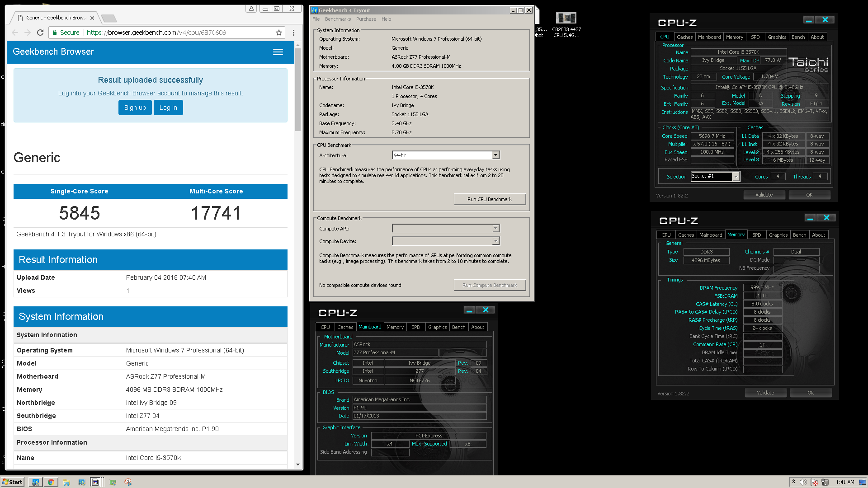Click the DRAM Frequency 999.8 MHz value
The height and width of the screenshot is (488, 868).
coord(762,287)
